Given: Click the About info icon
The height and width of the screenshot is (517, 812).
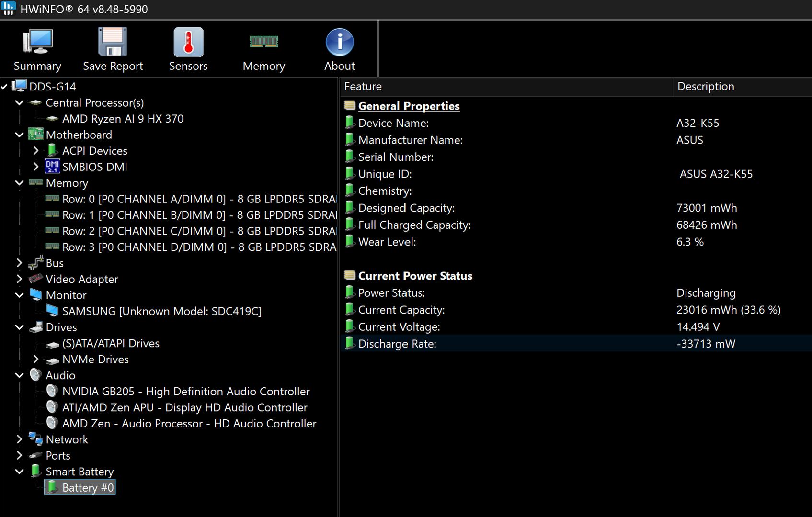Looking at the screenshot, I should pos(340,42).
